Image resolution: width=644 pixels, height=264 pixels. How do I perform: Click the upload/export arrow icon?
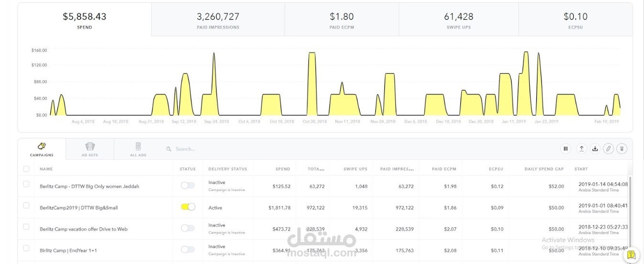(x=581, y=148)
